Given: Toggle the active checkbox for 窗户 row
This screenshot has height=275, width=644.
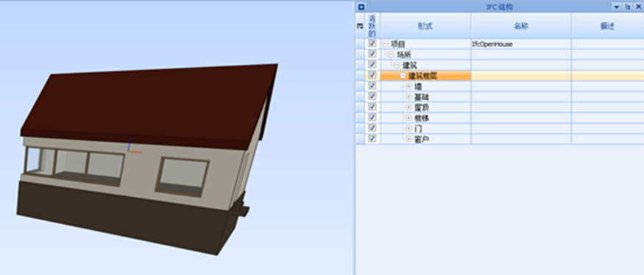Looking at the screenshot, I should [372, 139].
